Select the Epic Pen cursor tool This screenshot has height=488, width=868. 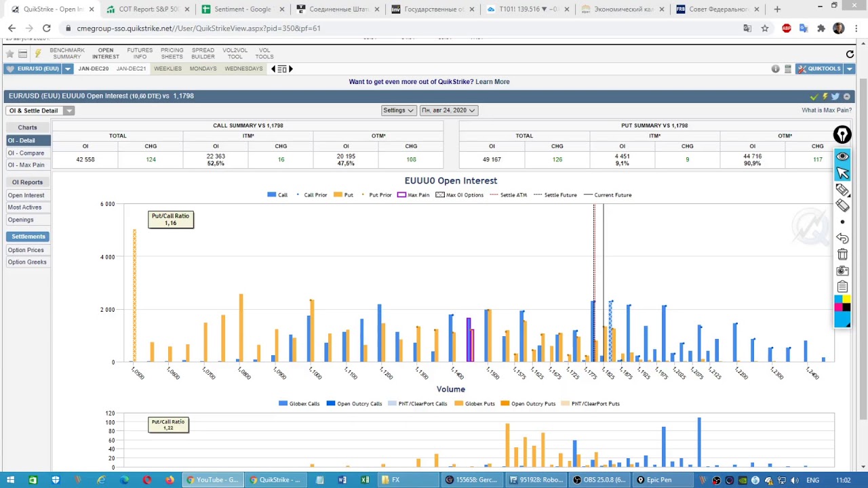842,173
